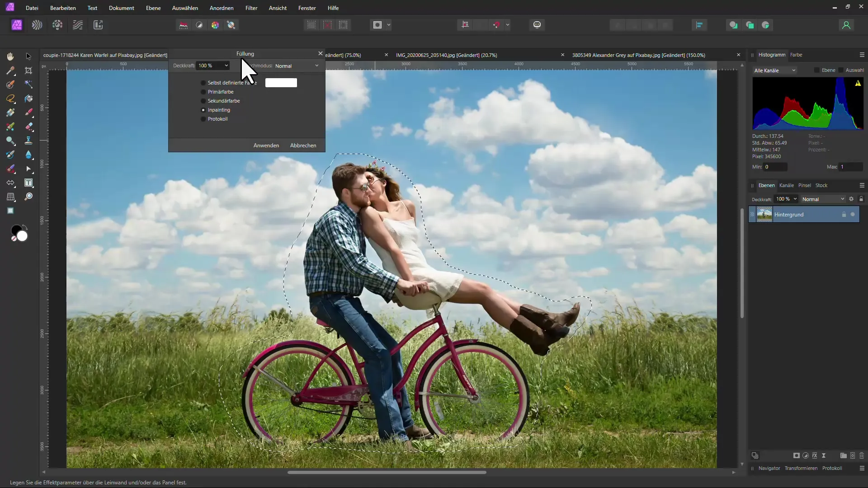The image size is (868, 488).
Task: Select the Erase Brush tool
Action: [x=28, y=127]
